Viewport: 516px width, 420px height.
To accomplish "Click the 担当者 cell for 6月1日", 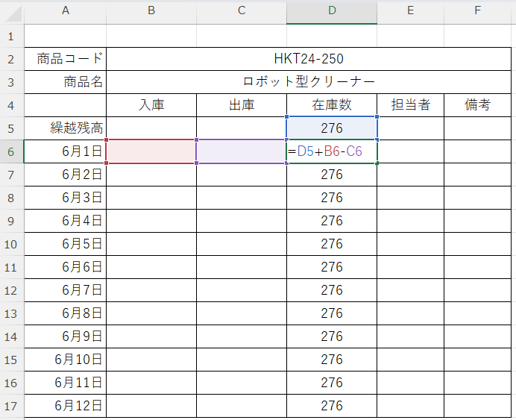I will coord(410,151).
